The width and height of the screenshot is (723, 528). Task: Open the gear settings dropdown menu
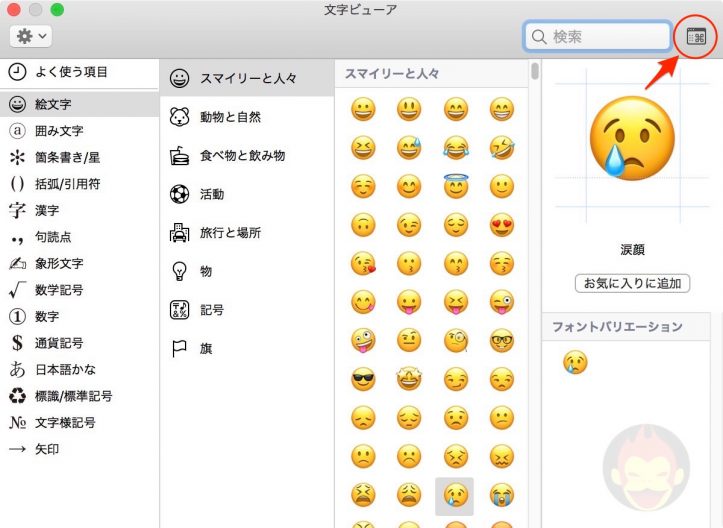coord(30,36)
